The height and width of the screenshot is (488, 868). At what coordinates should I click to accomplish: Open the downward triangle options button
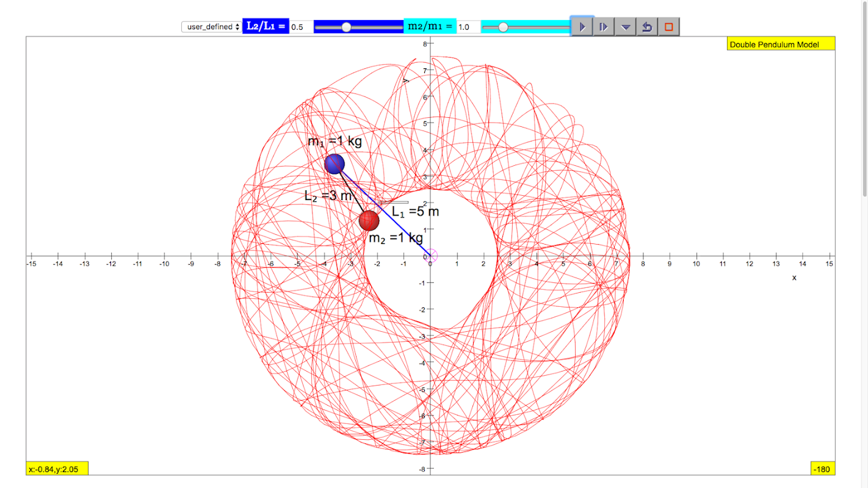tap(625, 27)
